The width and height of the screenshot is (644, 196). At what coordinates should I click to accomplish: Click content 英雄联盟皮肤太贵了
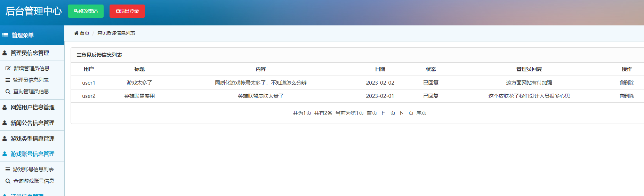pyautogui.click(x=261, y=96)
